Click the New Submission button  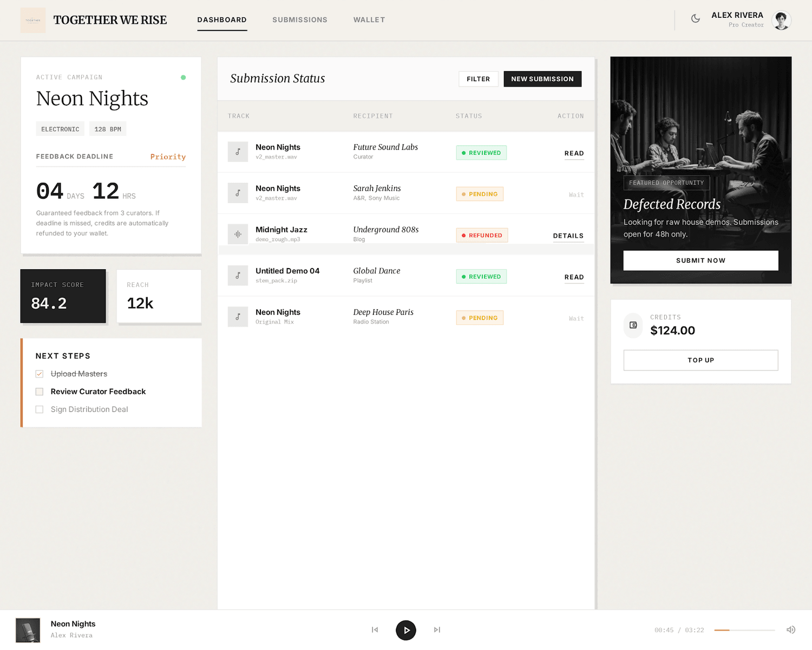tap(542, 79)
